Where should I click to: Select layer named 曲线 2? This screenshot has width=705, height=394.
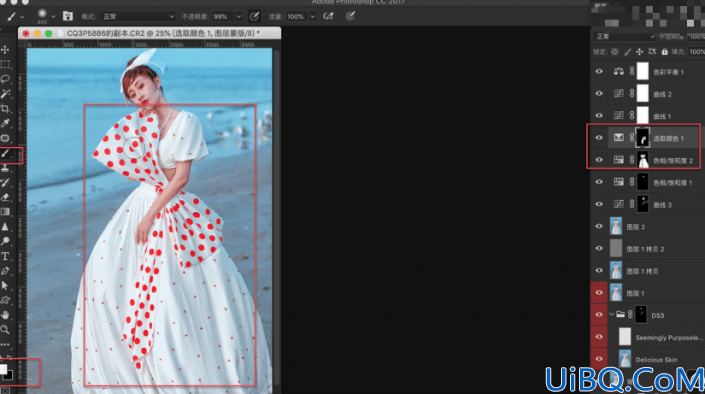click(662, 94)
